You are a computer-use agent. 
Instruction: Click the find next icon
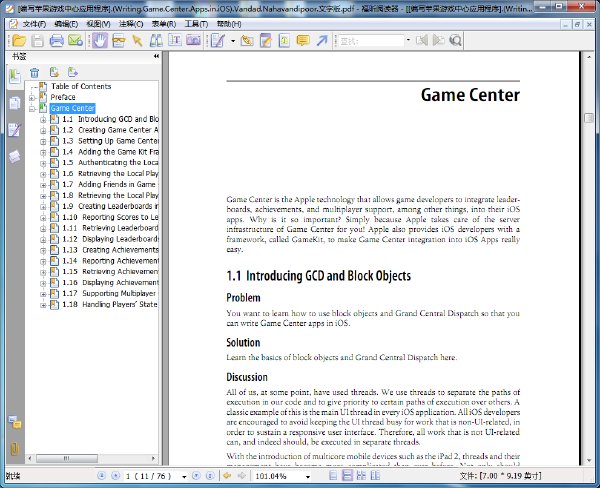click(439, 40)
